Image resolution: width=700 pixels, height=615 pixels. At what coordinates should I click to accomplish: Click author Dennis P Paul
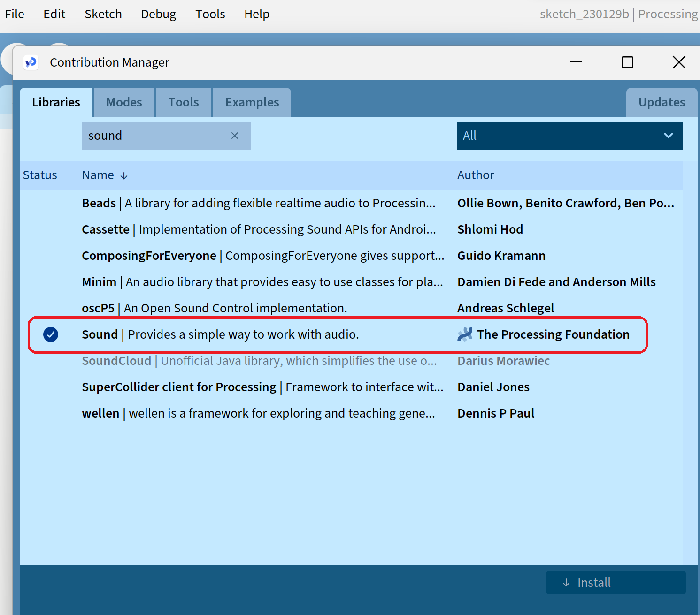496,413
